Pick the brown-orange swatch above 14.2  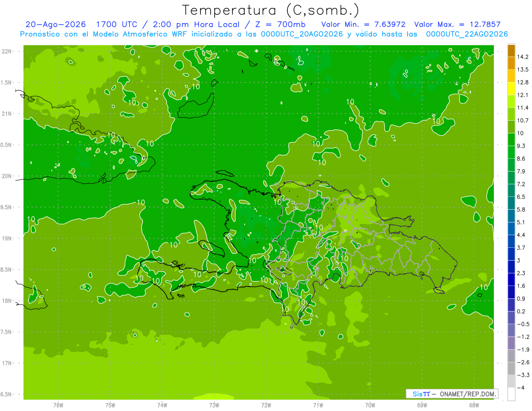coord(511,51)
